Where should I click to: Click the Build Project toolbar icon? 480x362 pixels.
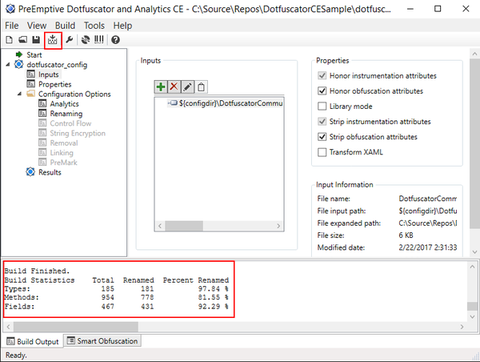point(53,40)
